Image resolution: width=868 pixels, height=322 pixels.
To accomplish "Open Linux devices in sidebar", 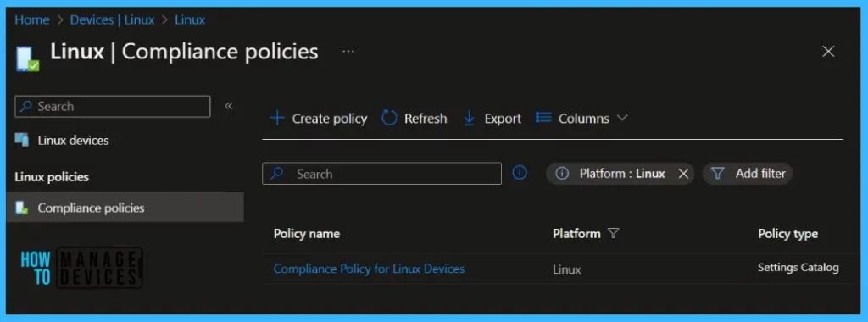I will [73, 140].
